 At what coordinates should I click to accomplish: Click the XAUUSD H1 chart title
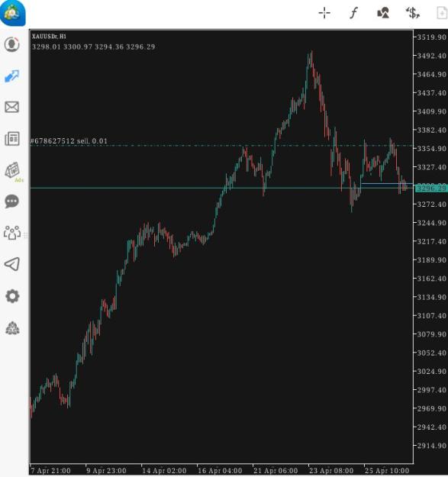coord(49,37)
